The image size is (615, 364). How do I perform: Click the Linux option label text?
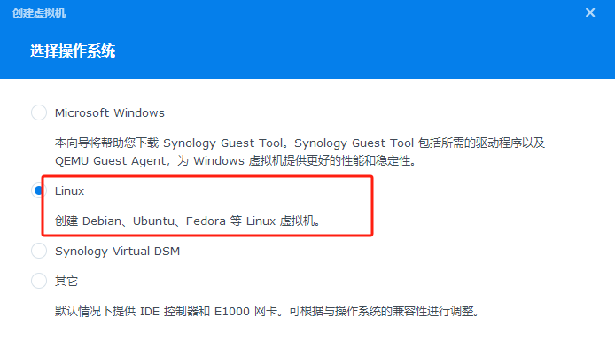(69, 190)
